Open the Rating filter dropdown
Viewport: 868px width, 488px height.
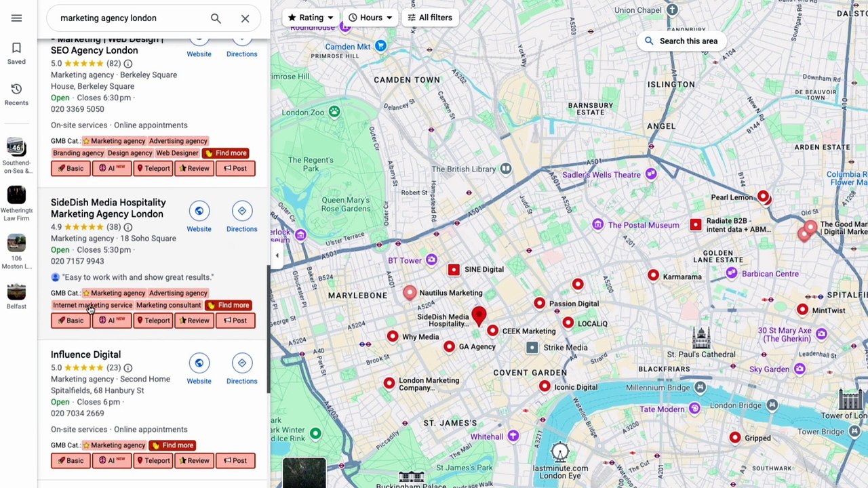311,18
